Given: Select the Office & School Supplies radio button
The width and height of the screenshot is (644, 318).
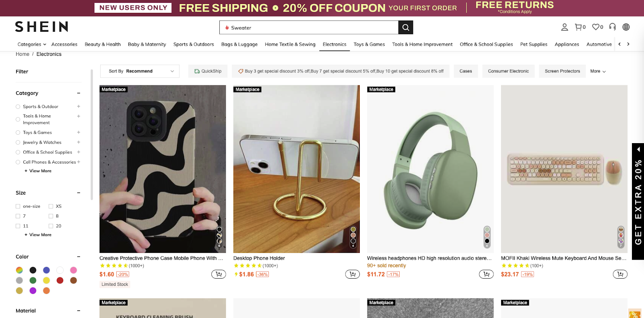Looking at the screenshot, I should point(18,152).
